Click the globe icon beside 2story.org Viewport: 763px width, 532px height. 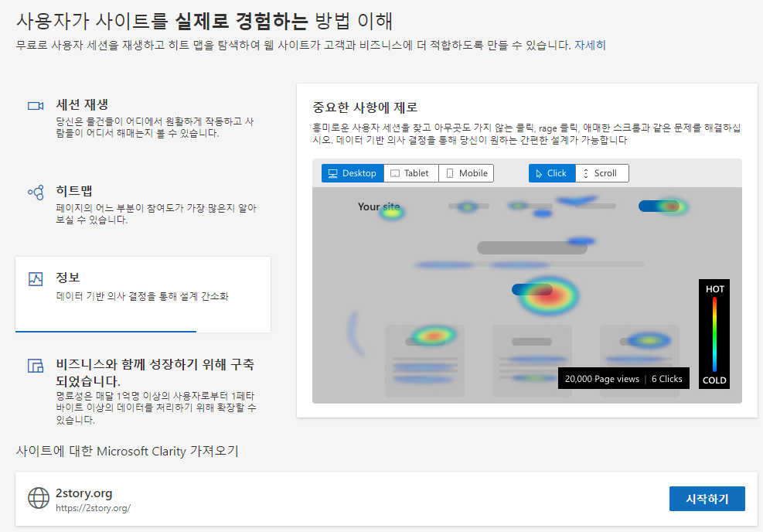tap(39, 498)
